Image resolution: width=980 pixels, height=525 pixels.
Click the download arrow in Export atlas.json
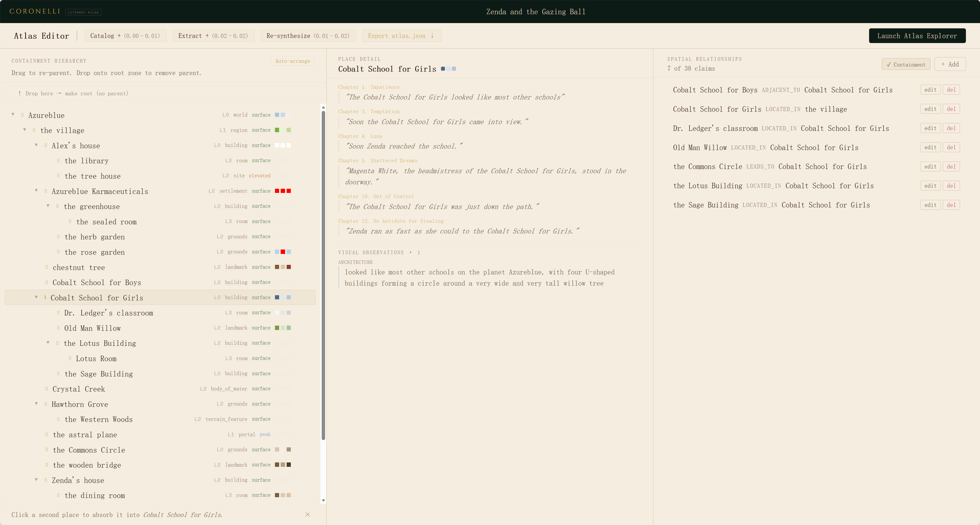[432, 35]
